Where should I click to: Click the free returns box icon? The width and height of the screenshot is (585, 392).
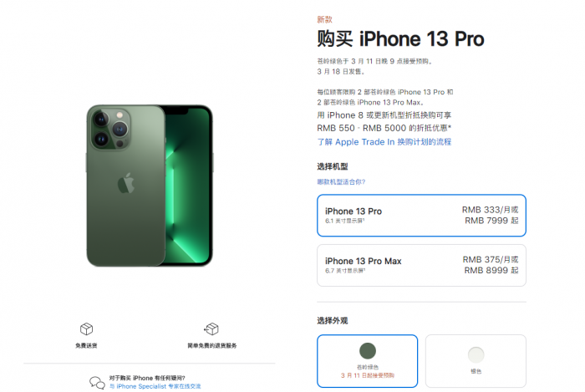tap(211, 329)
